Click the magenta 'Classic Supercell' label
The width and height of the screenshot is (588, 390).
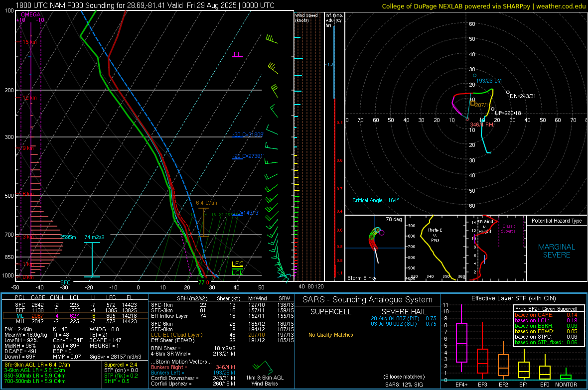click(509, 229)
